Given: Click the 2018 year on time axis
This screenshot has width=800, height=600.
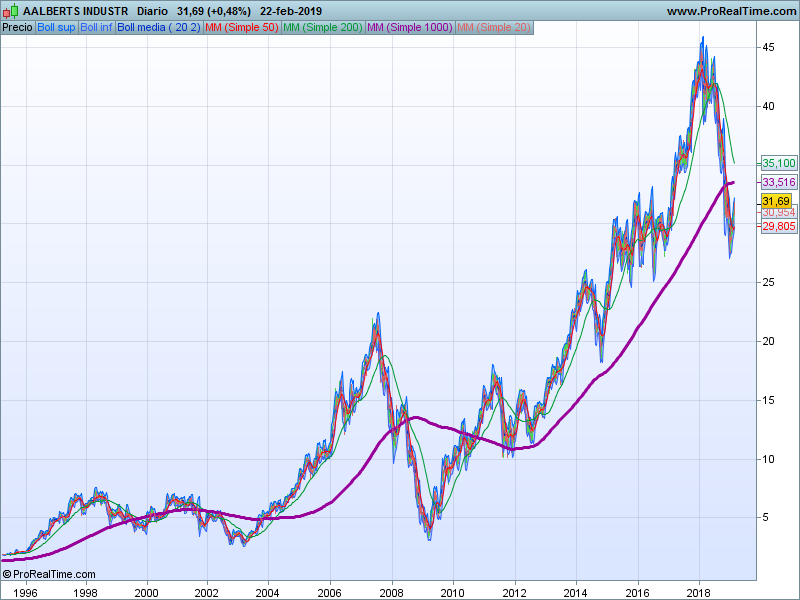Looking at the screenshot, I should (698, 593).
